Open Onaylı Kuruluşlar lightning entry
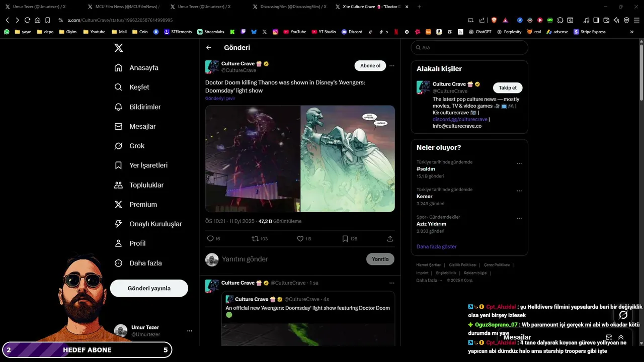This screenshot has width=644, height=362. pyautogui.click(x=148, y=224)
